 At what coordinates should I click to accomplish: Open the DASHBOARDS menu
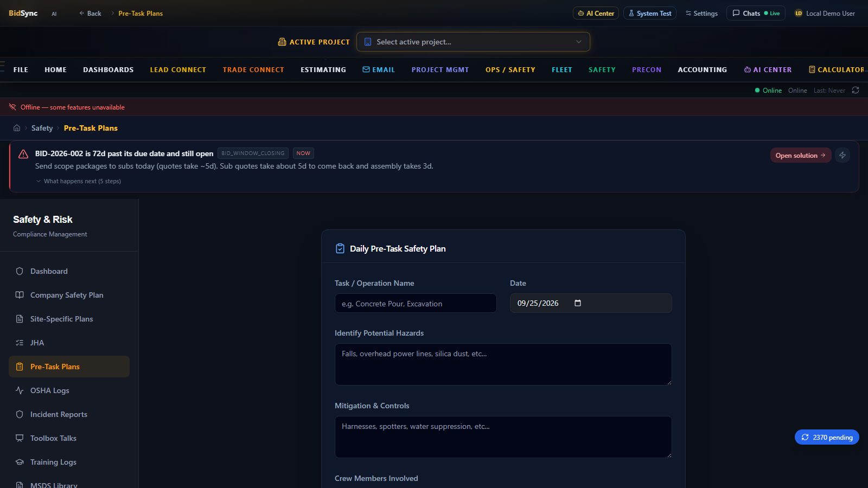(x=108, y=69)
